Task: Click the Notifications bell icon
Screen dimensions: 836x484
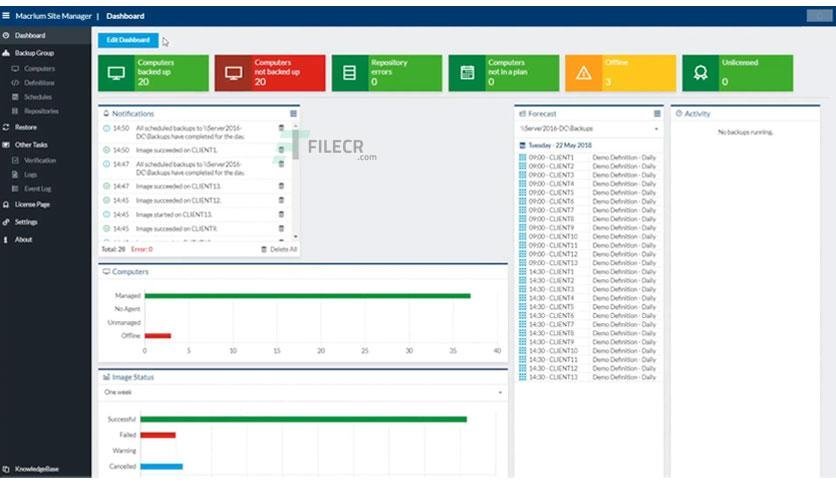Action: 106,114
